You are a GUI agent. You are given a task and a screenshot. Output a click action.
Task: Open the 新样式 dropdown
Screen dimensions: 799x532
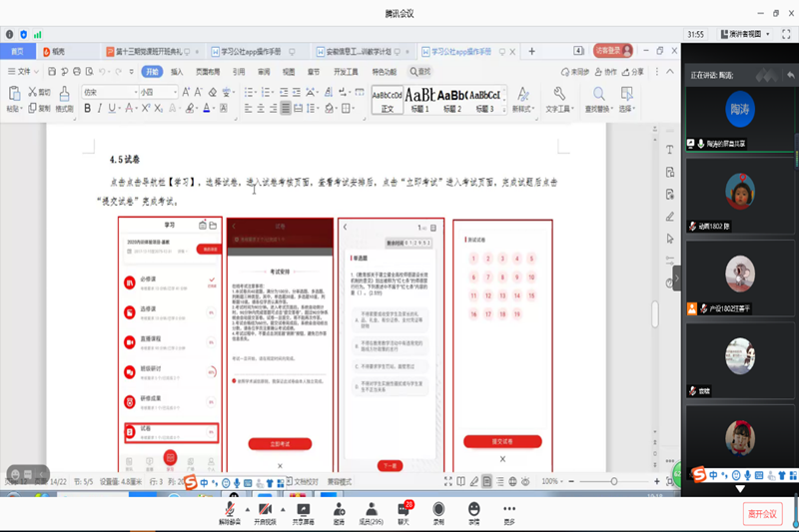pos(522,99)
